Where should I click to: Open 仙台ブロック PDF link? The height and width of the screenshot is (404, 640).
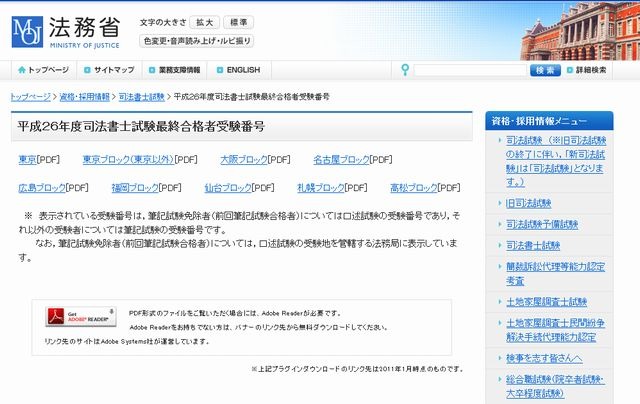pyautogui.click(x=228, y=188)
